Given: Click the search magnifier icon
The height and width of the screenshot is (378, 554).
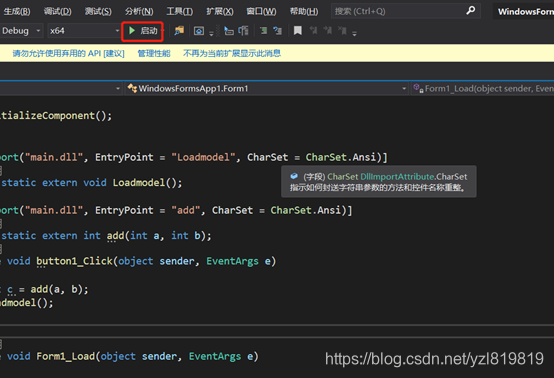Looking at the screenshot, I should [x=471, y=11].
